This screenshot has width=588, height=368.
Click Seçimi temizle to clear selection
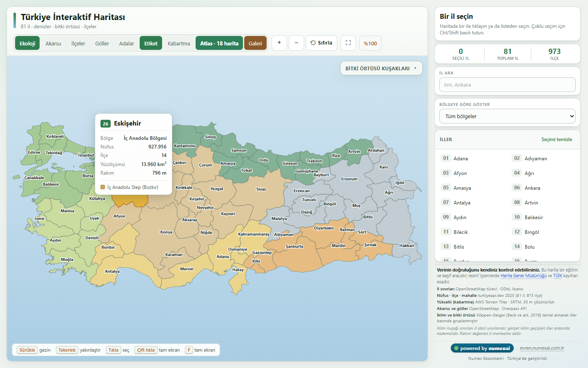[x=557, y=139]
